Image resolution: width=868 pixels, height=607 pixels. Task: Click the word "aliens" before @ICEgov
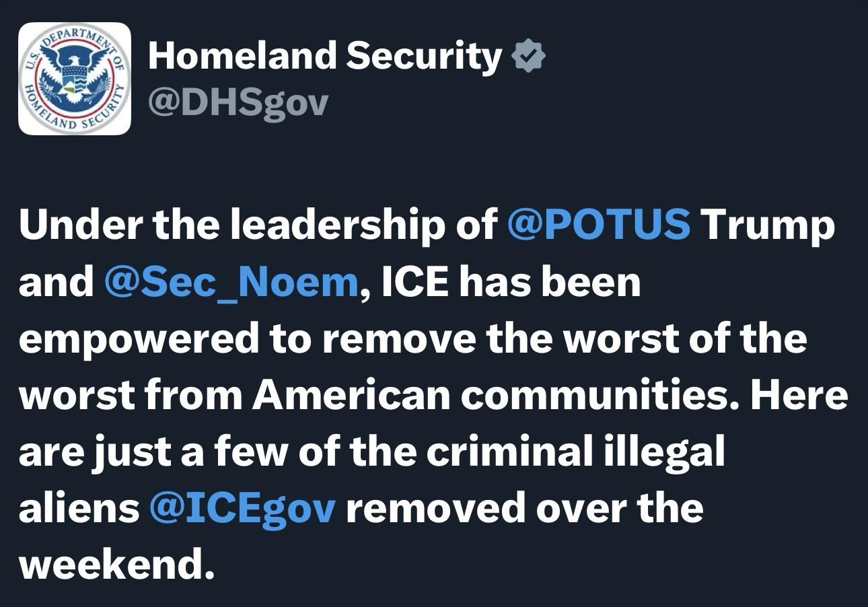click(79, 509)
